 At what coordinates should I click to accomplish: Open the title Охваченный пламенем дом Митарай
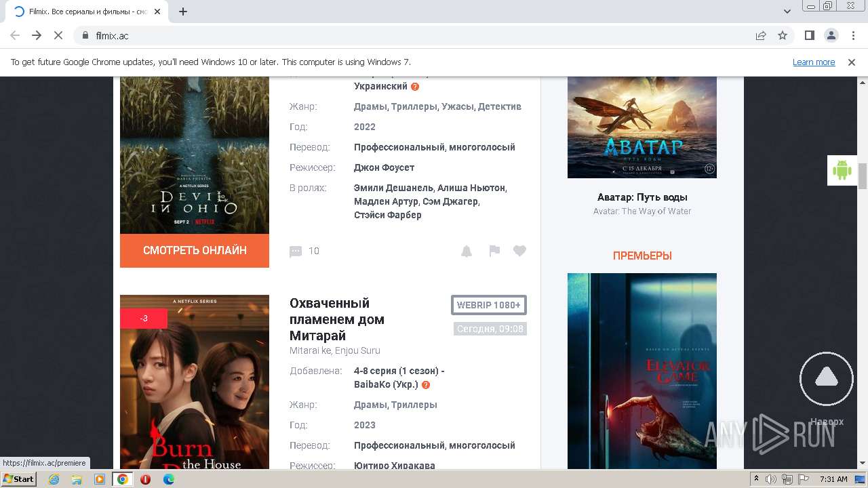coord(337,319)
